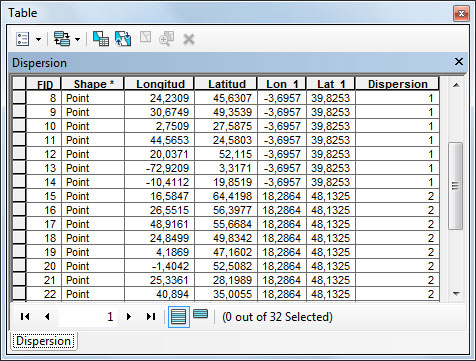Click Latitud cell 24,5803
This screenshot has height=361, width=476.
coord(226,140)
